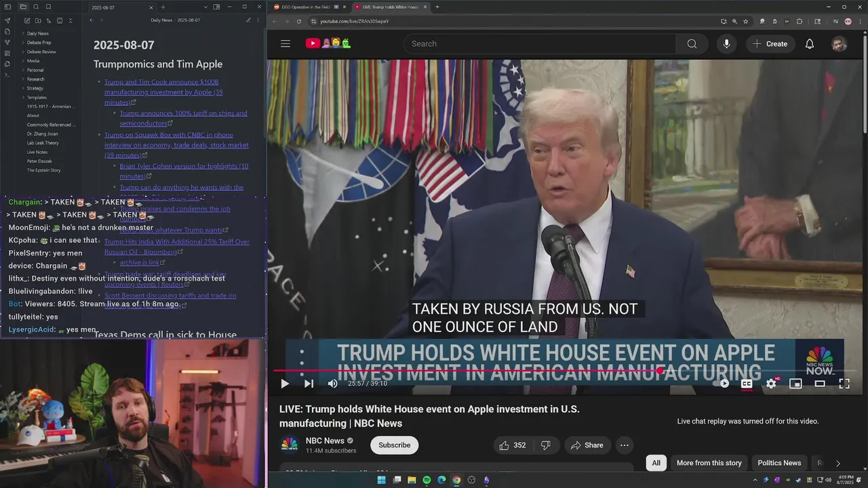868x488 pixels.
Task: Click the New folder icon in Obsidian
Action: pyautogui.click(x=37, y=20)
